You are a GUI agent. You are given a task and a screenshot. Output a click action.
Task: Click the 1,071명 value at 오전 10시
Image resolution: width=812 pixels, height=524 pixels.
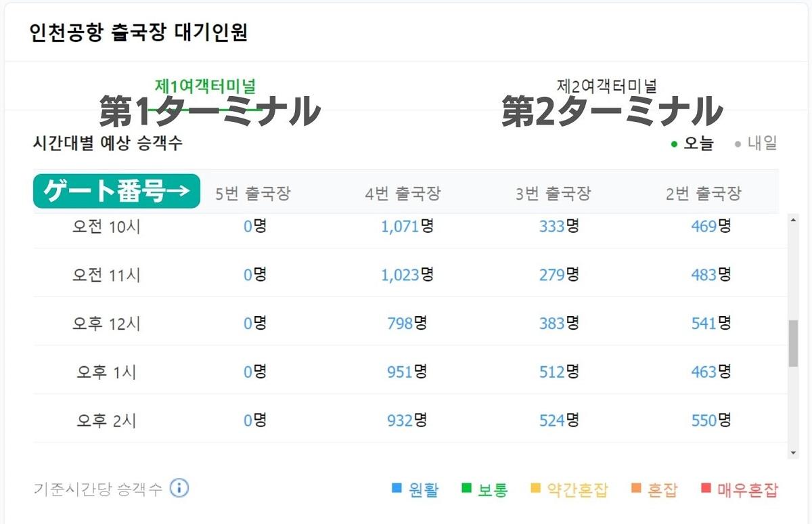click(407, 226)
